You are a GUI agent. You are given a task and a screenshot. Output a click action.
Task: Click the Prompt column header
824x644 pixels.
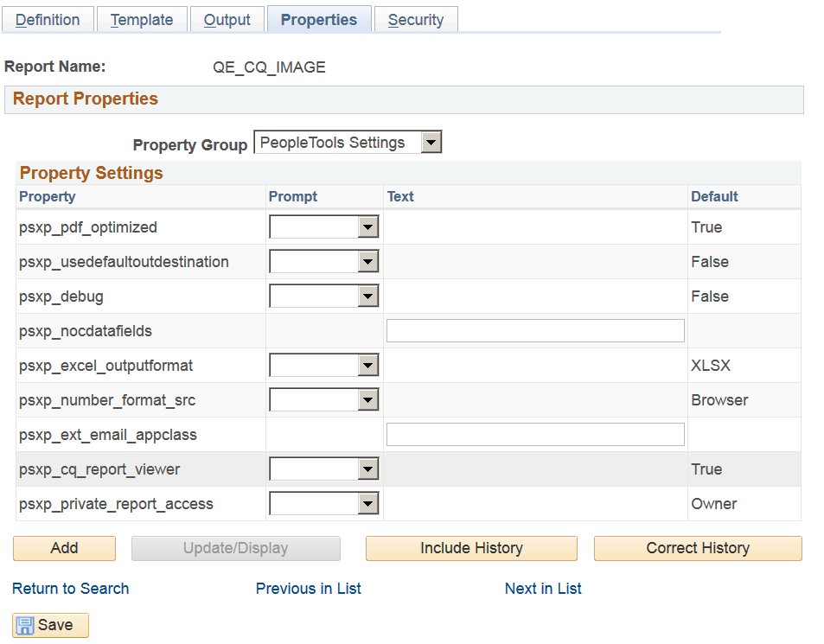click(x=293, y=196)
